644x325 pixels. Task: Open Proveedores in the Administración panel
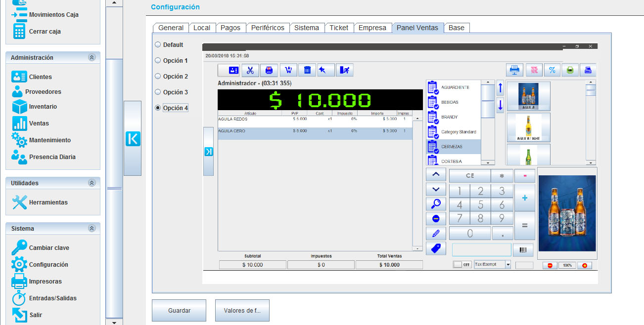tap(18, 92)
